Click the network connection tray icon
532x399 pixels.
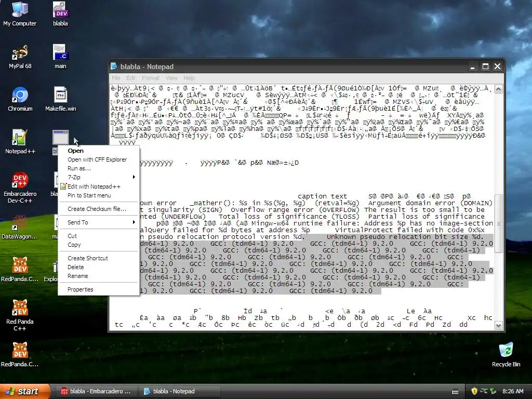click(484, 391)
